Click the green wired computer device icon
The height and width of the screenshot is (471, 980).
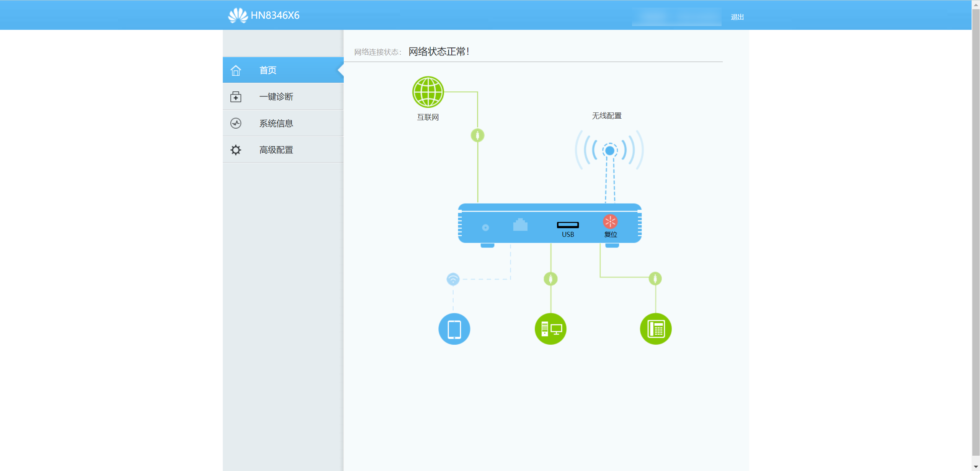(550, 329)
